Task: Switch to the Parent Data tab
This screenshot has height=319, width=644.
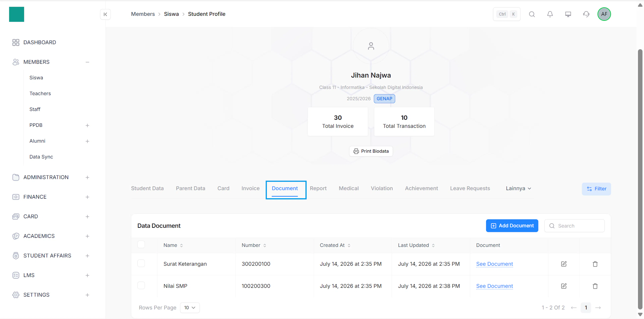Action: 191,188
